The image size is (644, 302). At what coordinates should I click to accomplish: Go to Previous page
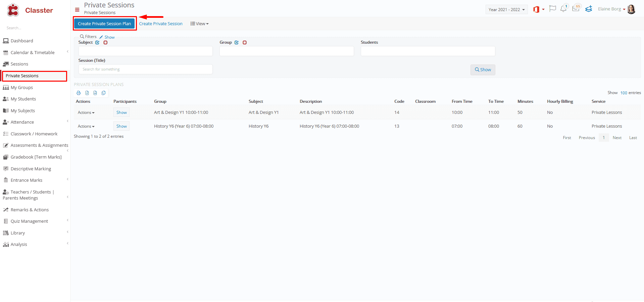(587, 138)
